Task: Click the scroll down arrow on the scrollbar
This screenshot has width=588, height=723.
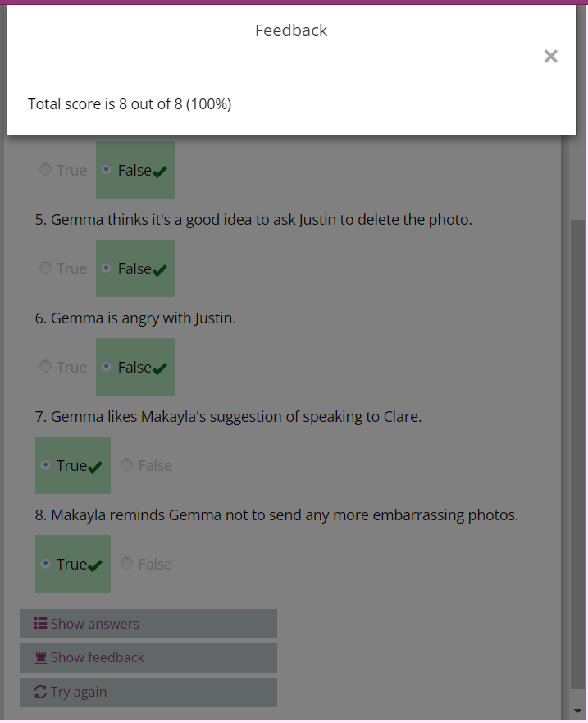Action: pos(578,710)
